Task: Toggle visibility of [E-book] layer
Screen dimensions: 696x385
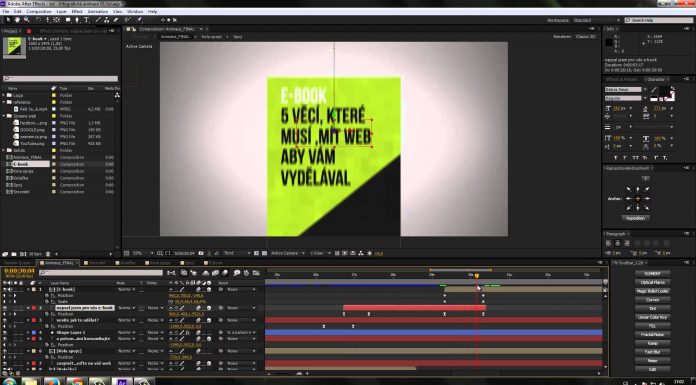Action: coord(5,290)
